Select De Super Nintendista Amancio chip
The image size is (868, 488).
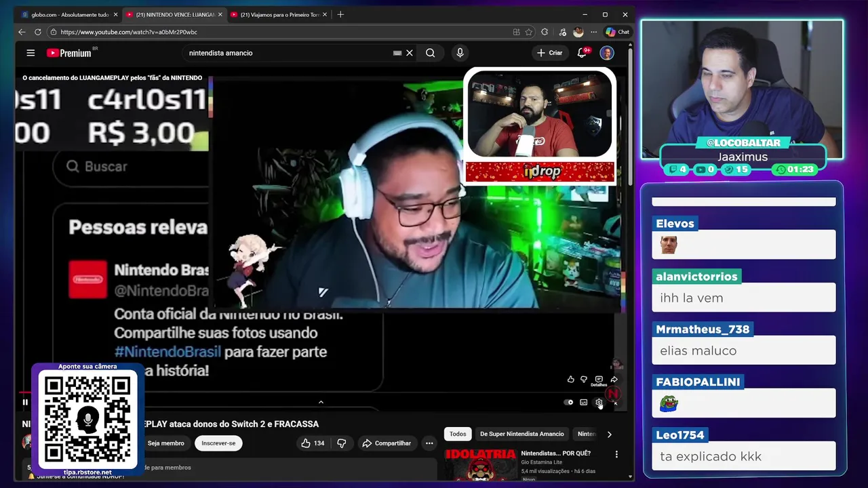click(521, 434)
